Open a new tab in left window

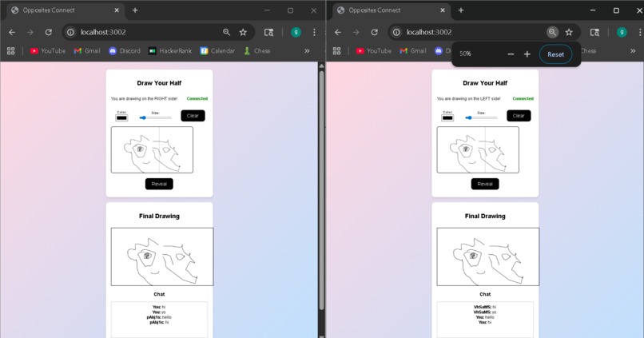135,10
